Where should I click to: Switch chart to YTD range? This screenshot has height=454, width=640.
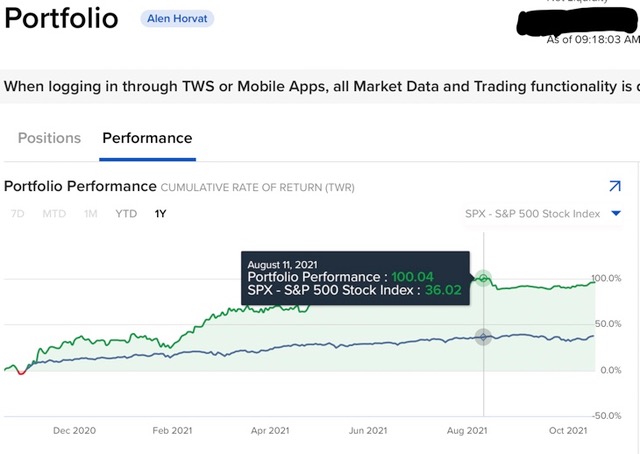(x=126, y=214)
